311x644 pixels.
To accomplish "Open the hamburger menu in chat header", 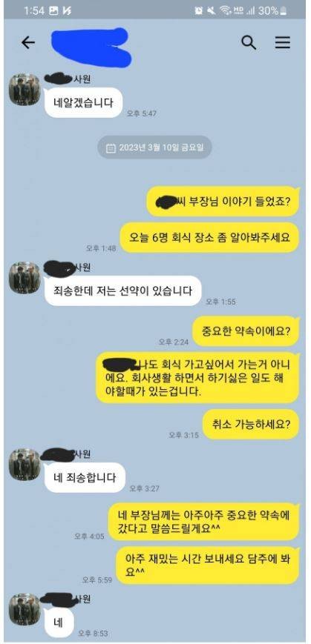I will 283,42.
